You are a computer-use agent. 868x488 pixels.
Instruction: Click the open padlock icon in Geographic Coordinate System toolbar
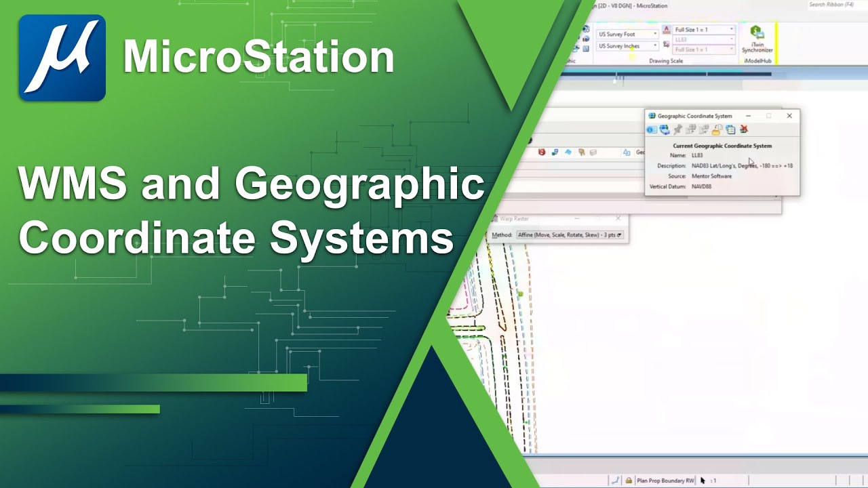point(717,129)
